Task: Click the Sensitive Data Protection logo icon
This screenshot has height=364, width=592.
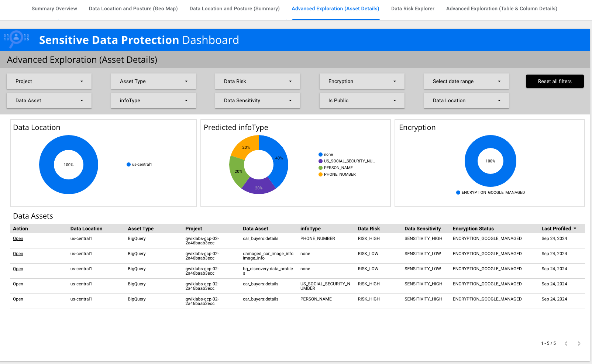Action: (16, 40)
